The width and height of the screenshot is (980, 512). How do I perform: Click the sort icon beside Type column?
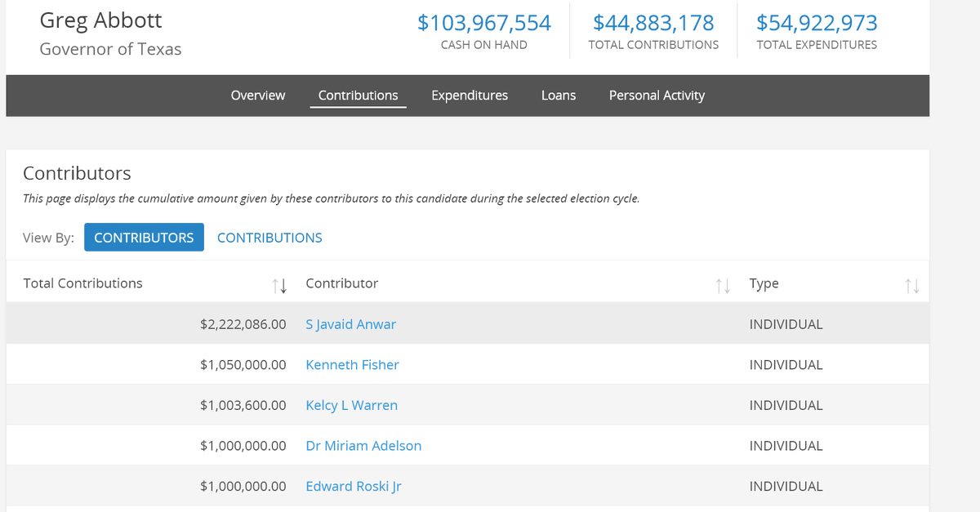(x=911, y=285)
